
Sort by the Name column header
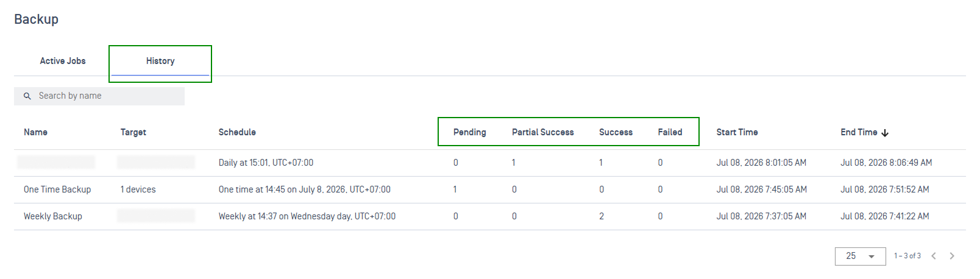pos(35,132)
